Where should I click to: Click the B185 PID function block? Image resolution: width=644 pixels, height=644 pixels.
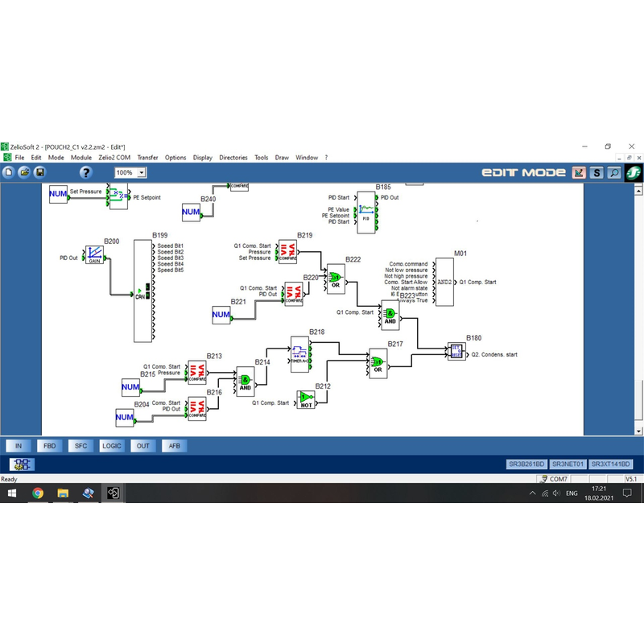point(366,211)
